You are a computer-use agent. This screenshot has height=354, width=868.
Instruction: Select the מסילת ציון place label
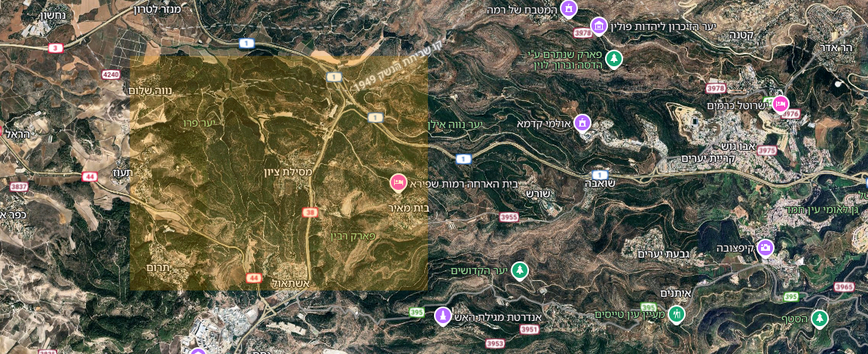289,172
